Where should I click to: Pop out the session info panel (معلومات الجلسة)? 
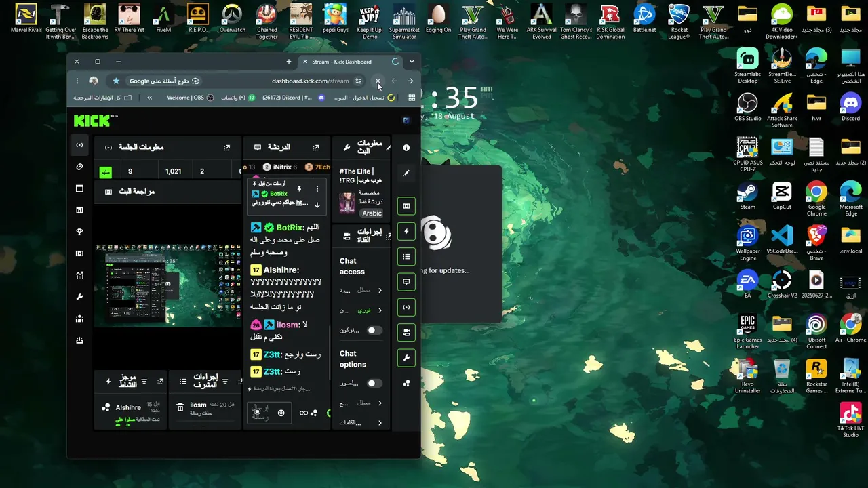click(226, 147)
